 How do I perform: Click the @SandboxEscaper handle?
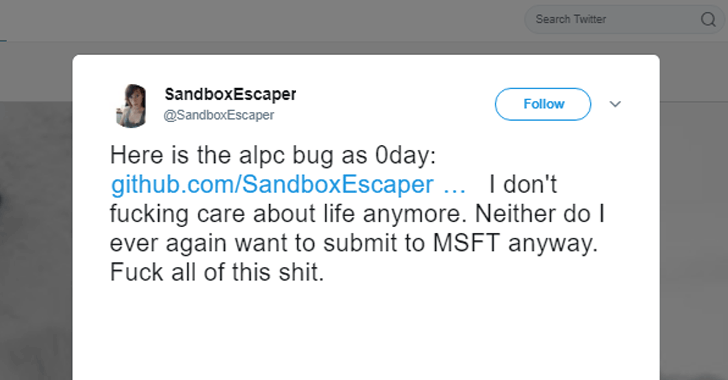[219, 115]
